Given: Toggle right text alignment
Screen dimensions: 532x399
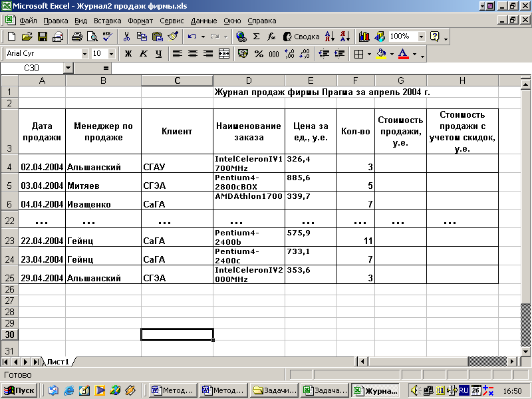Looking at the screenshot, I should click(208, 54).
